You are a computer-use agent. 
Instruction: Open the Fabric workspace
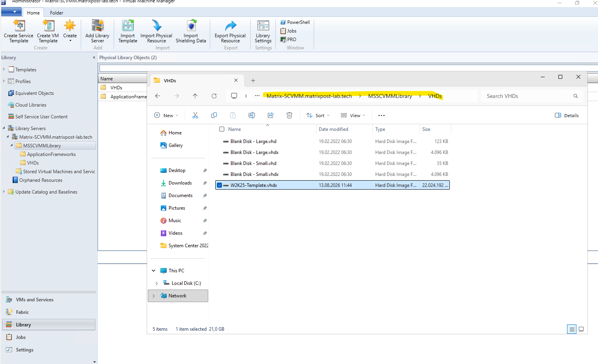click(49, 312)
